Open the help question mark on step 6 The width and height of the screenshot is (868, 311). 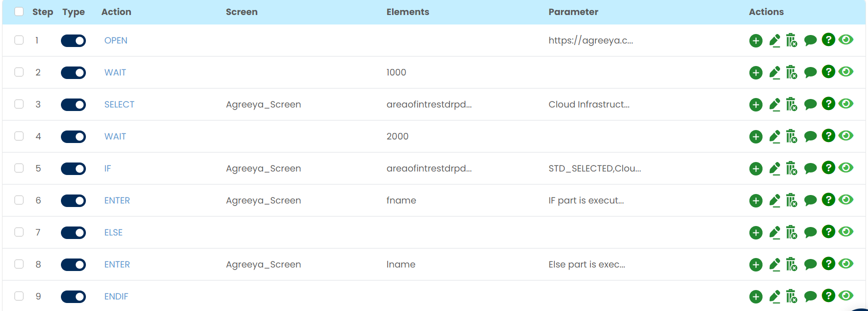828,199
